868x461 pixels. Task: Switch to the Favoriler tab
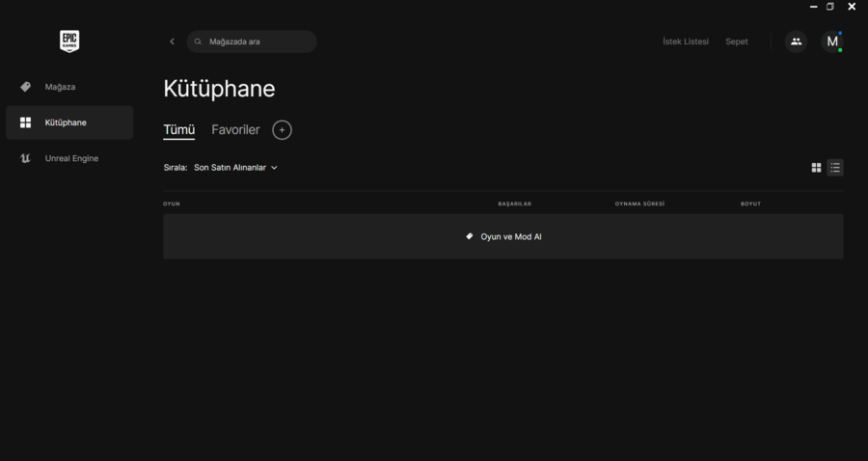point(235,130)
